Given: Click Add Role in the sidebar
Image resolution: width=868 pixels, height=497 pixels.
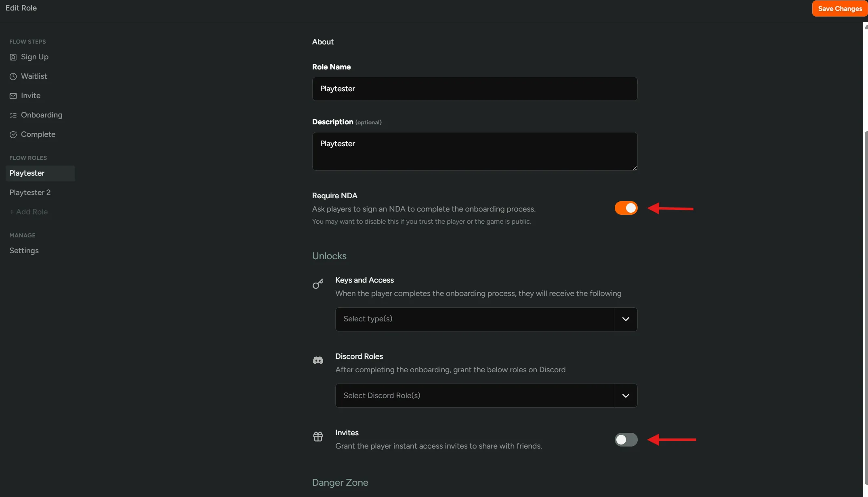Looking at the screenshot, I should (x=29, y=212).
